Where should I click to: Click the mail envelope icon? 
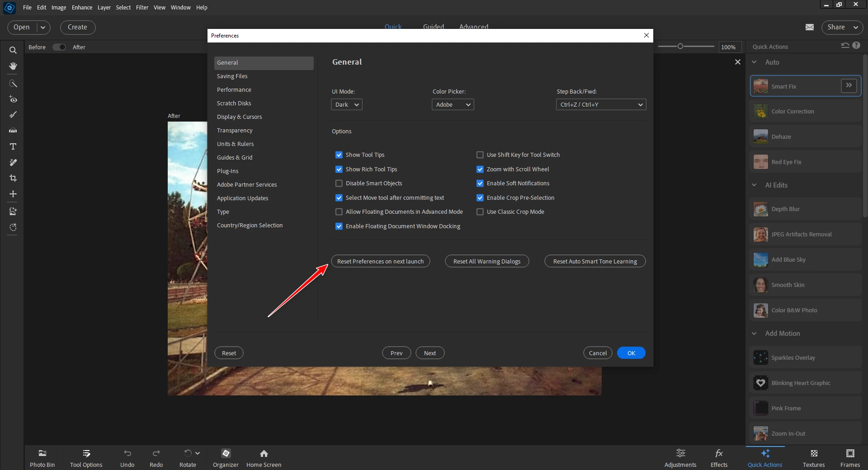[x=810, y=27]
